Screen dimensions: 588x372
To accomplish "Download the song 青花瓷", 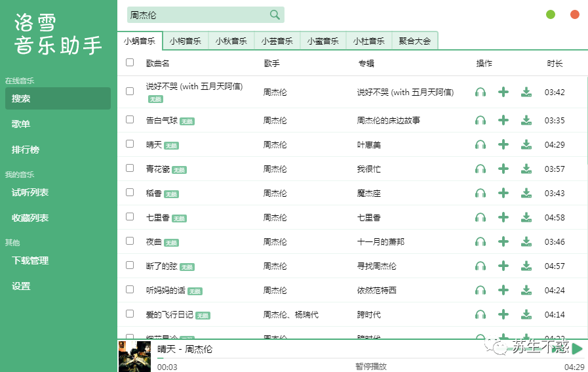I will pyautogui.click(x=526, y=169).
